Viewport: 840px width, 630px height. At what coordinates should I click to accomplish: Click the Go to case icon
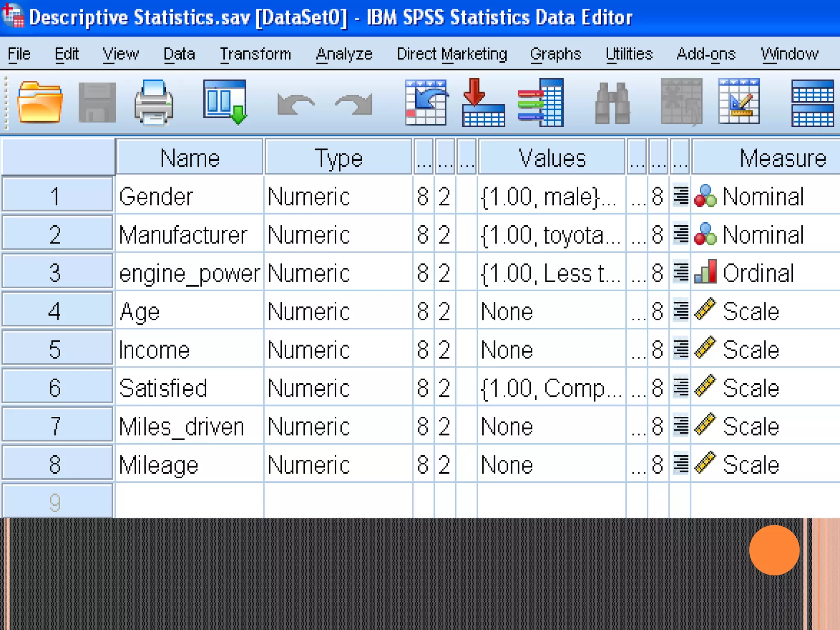click(426, 103)
